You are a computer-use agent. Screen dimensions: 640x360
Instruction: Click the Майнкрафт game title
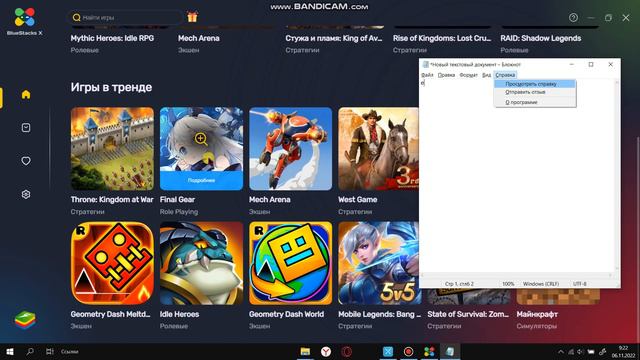(x=537, y=314)
